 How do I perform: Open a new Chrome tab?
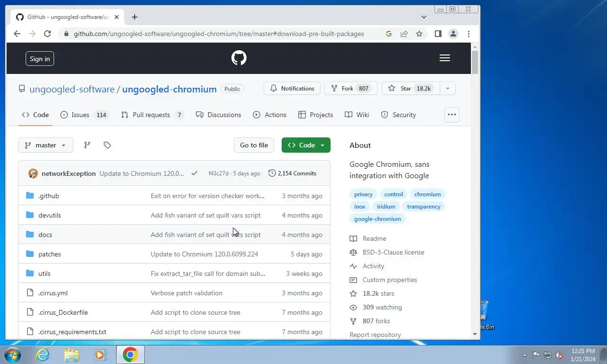(135, 17)
